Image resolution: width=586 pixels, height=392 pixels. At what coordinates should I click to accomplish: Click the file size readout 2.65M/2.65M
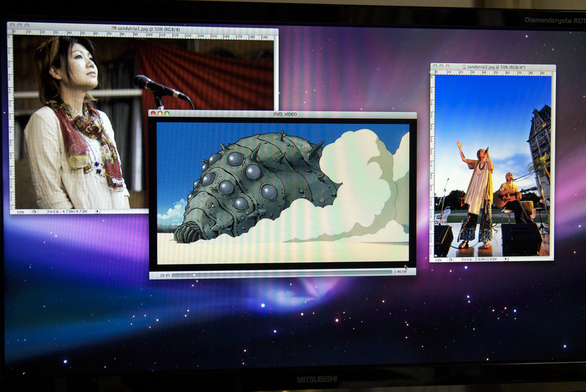(x=479, y=259)
